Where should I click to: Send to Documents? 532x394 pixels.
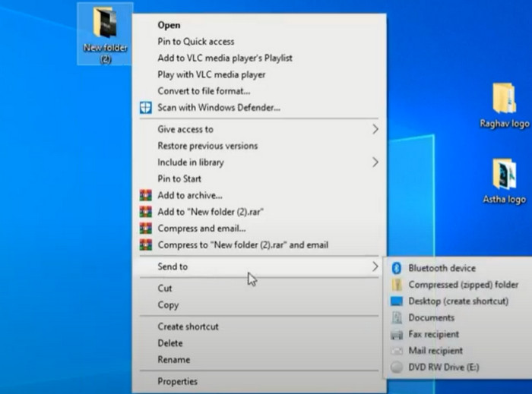click(x=459, y=317)
